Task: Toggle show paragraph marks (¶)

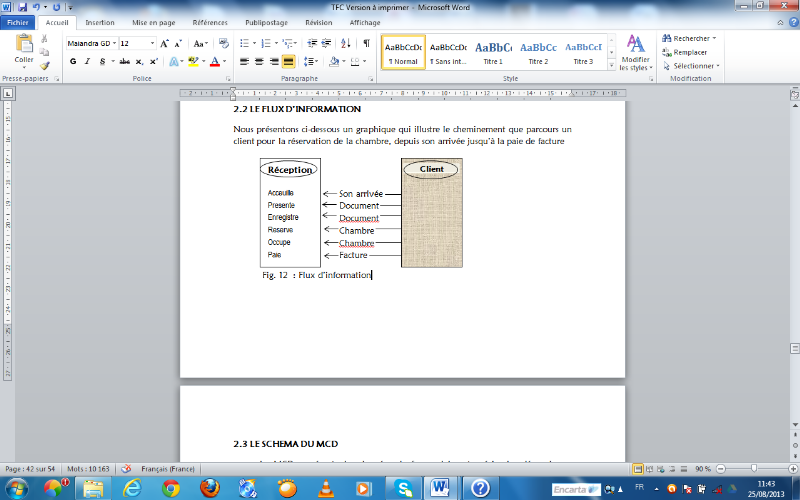Action: [x=366, y=44]
